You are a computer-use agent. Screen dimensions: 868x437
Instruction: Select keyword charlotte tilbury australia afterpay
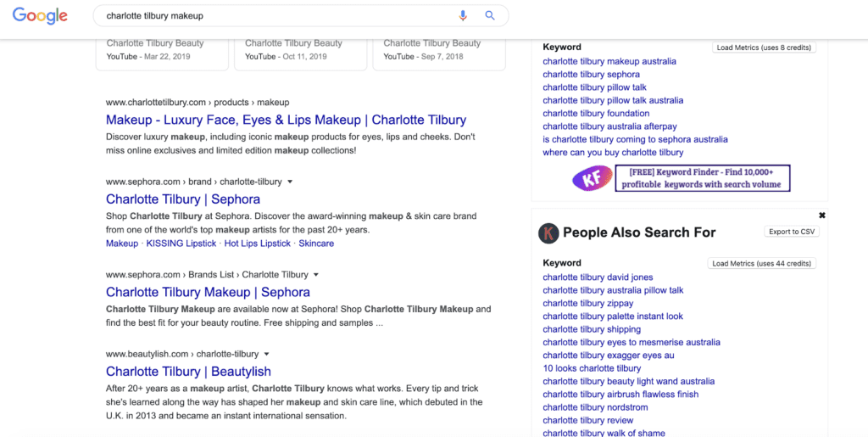[x=609, y=126]
